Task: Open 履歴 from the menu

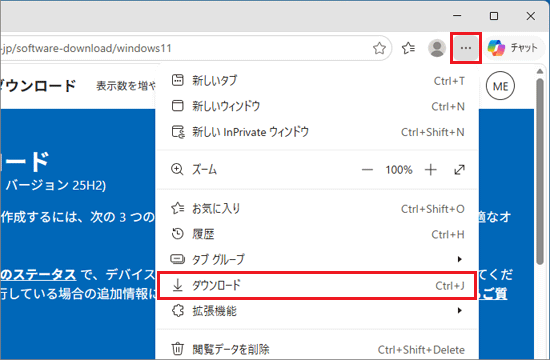Action: (x=318, y=234)
